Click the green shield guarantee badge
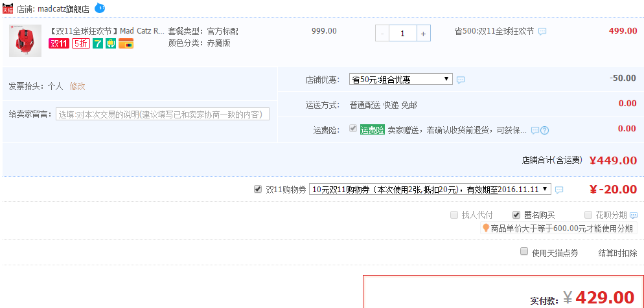 111,43
